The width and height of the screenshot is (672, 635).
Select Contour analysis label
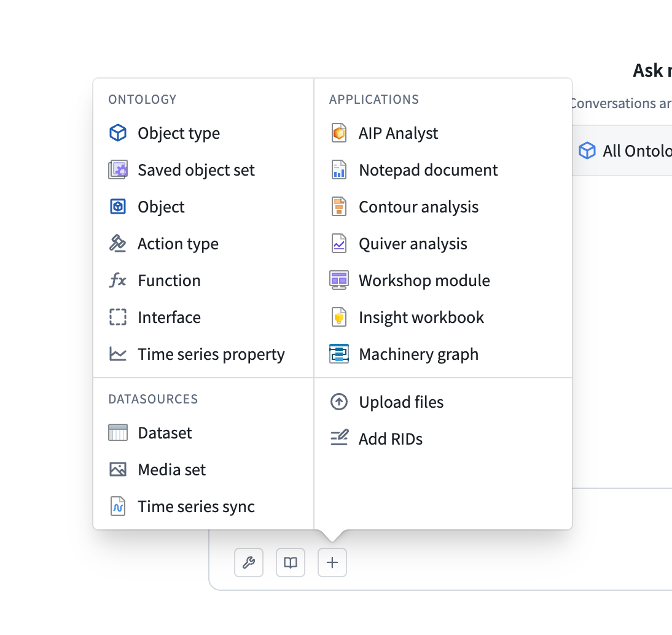[x=419, y=207]
